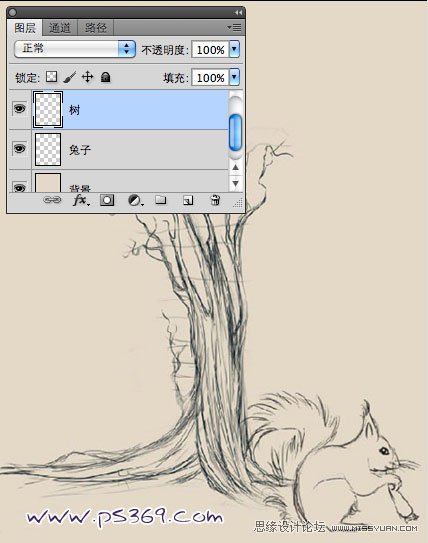The height and width of the screenshot is (543, 428).
Task: Expand the 不透明度 opacity dropdown arrow
Action: point(234,49)
